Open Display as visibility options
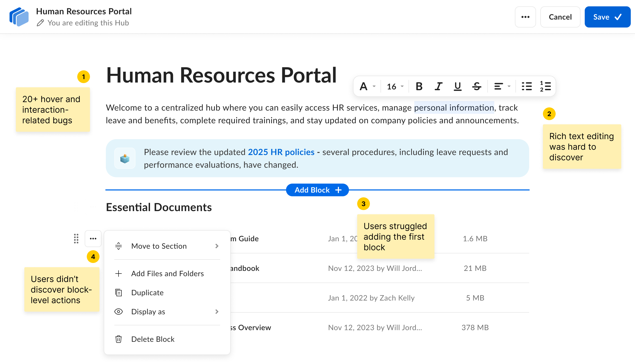The height and width of the screenshot is (364, 635). pos(167,312)
